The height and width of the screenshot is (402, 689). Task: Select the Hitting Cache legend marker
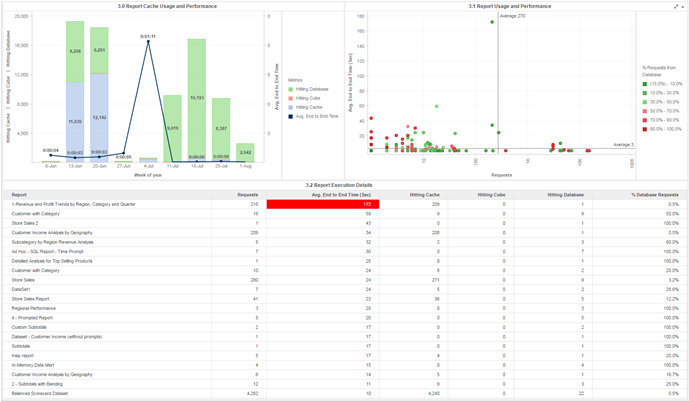290,107
